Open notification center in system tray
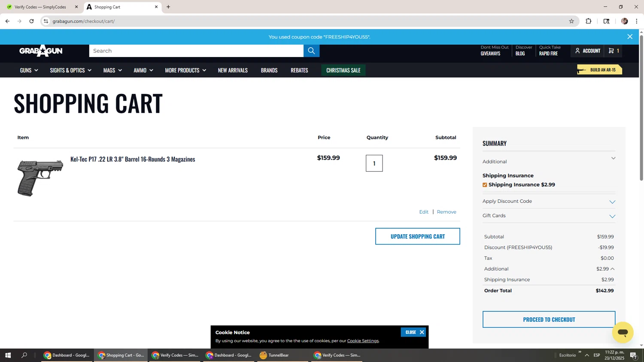The width and height of the screenshot is (644, 362). coord(633,355)
